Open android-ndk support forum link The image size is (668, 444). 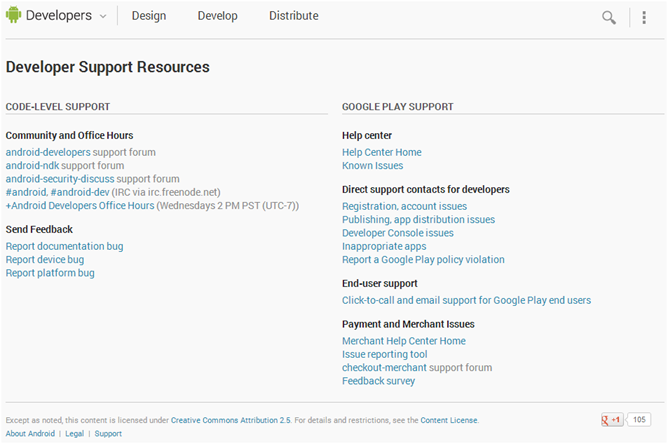click(x=32, y=165)
